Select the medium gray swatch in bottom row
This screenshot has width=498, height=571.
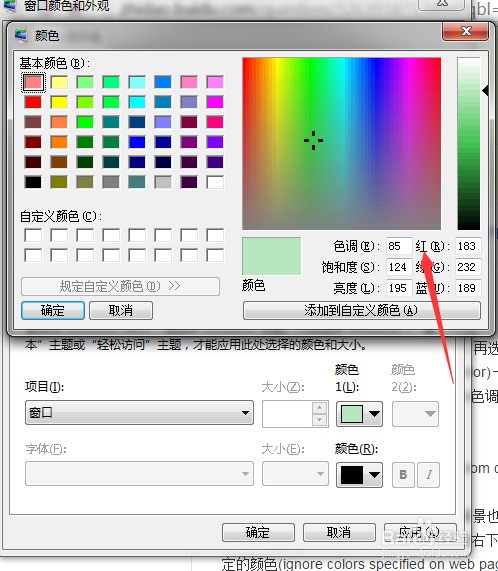(x=111, y=182)
